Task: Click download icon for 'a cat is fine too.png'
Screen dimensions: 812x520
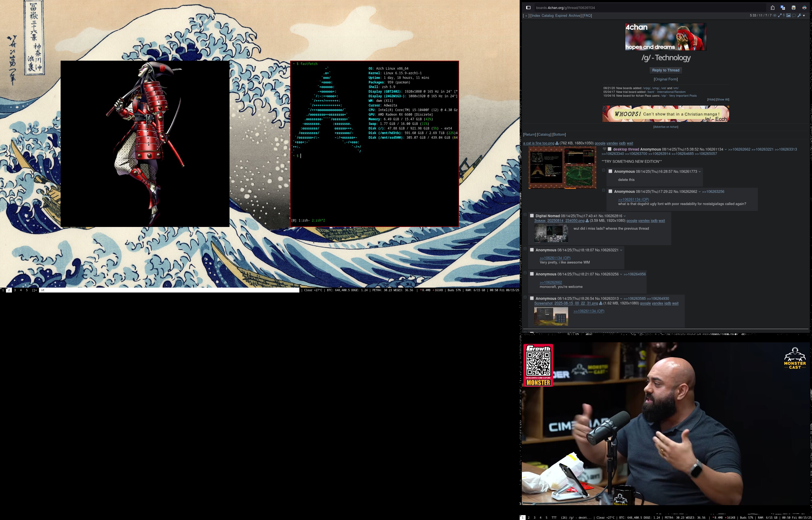Action: coord(557,143)
